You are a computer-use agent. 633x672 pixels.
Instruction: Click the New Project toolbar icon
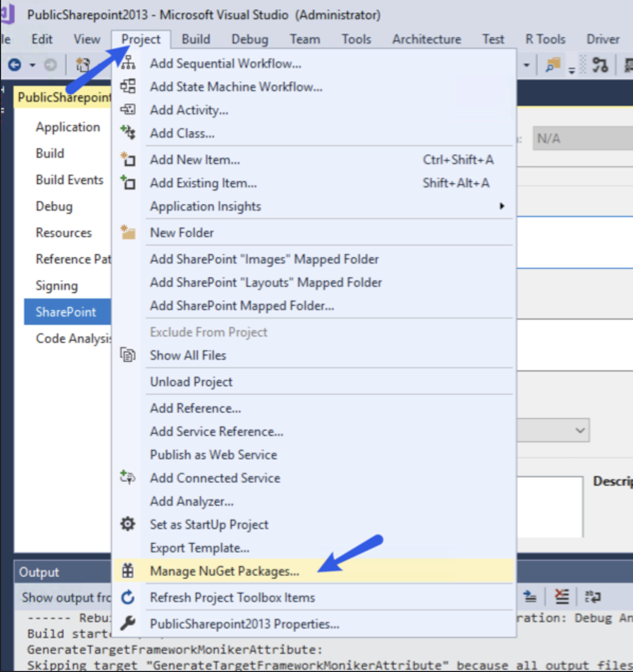[x=83, y=65]
